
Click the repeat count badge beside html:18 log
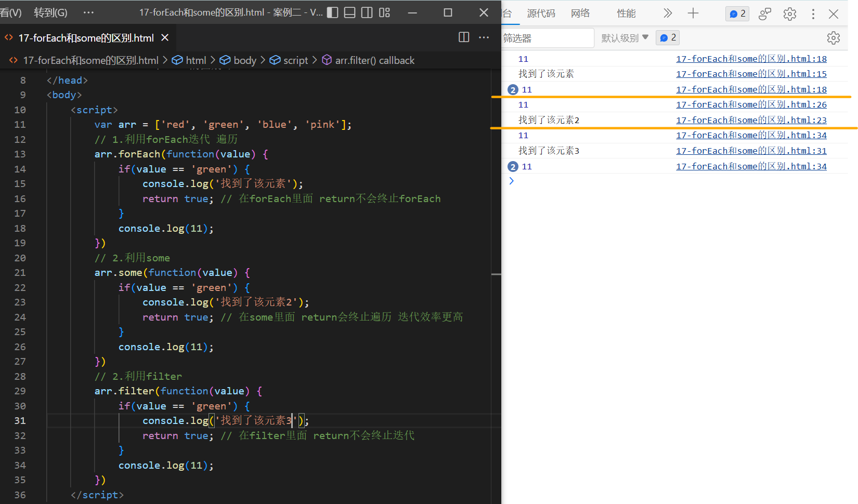pyautogui.click(x=513, y=90)
